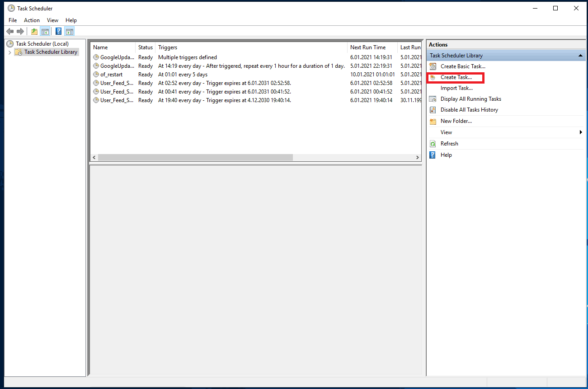Click the Create Basic Task icon
588x389 pixels.
[433, 66]
